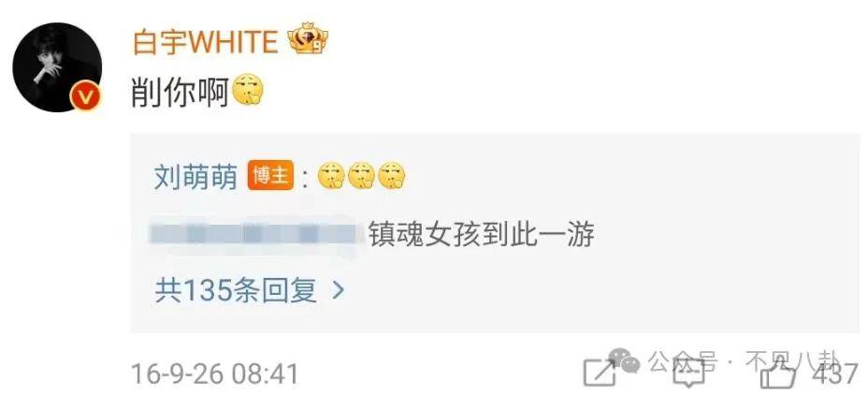Image resolution: width=868 pixels, height=396 pixels.
Task: Expand replies with the chevron arrow
Action: 339,289
